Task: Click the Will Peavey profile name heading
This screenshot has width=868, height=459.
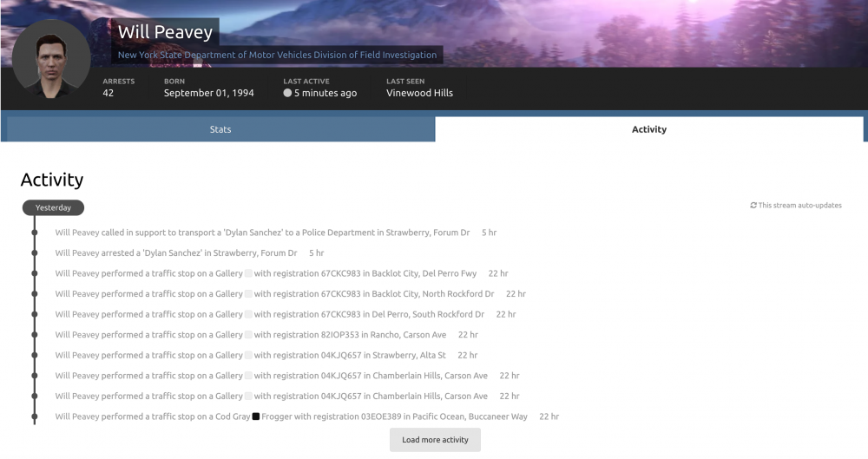Action: pos(165,32)
